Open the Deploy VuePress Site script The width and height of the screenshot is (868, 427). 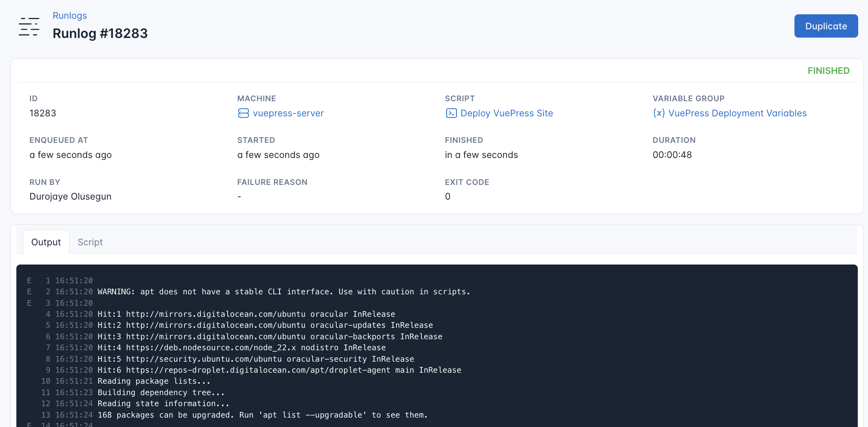tap(507, 113)
